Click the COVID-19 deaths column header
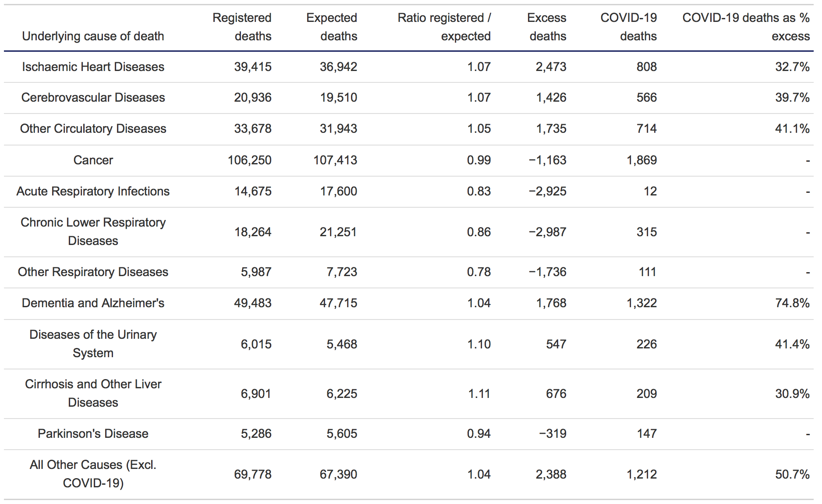Viewport: 822px width, 504px height. pyautogui.click(x=628, y=27)
